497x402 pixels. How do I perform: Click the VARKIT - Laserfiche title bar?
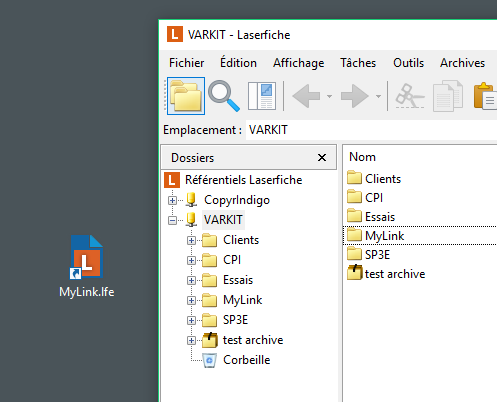328,35
